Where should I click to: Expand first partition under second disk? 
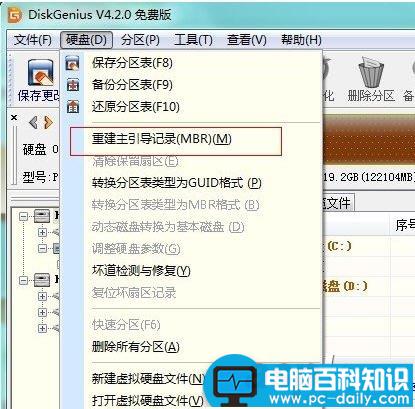42,296
